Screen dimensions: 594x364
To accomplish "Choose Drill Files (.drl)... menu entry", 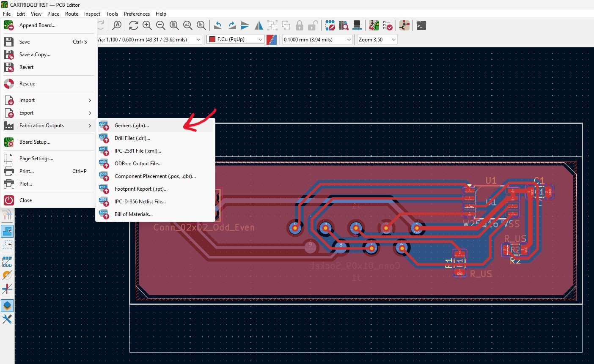I will click(132, 138).
